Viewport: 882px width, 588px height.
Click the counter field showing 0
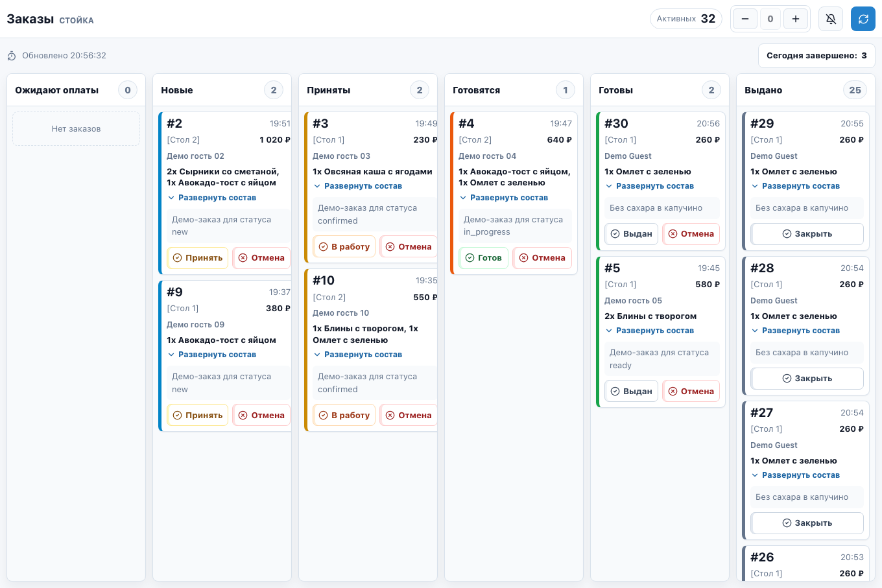tap(770, 19)
